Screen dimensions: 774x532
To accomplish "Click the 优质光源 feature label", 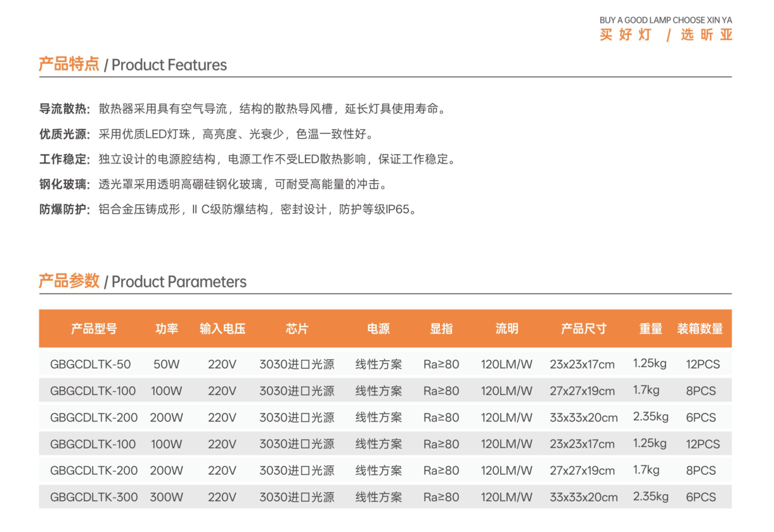I will coord(65,134).
